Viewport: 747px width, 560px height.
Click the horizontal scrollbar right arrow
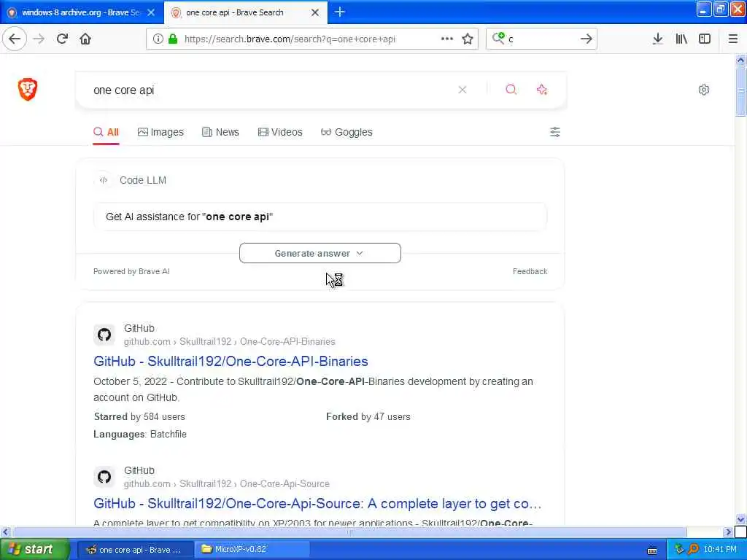tap(729, 532)
